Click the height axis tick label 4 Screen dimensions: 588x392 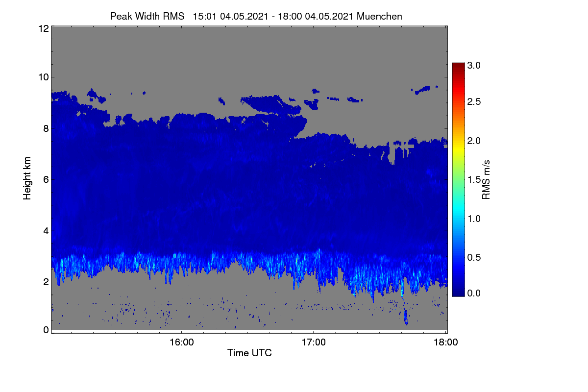46,230
